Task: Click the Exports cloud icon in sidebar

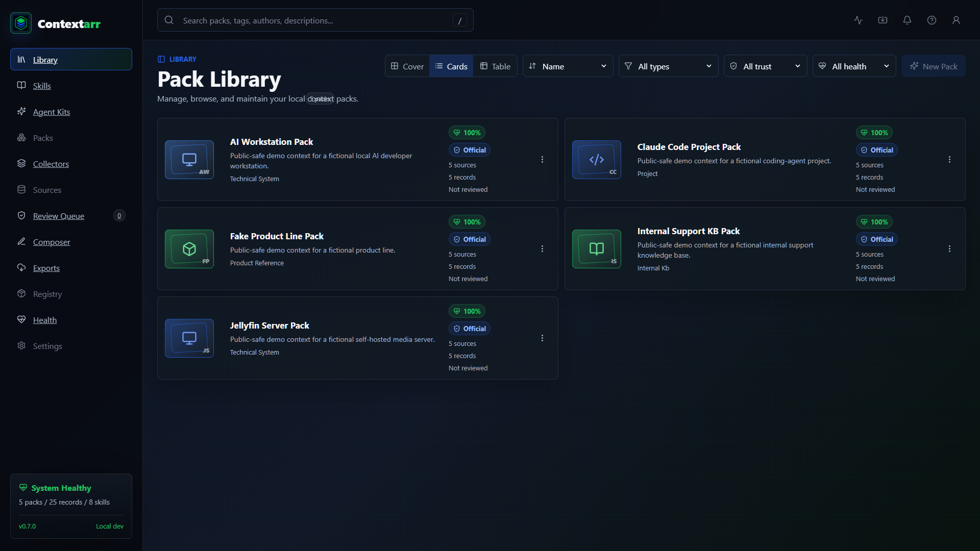Action: coord(21,267)
